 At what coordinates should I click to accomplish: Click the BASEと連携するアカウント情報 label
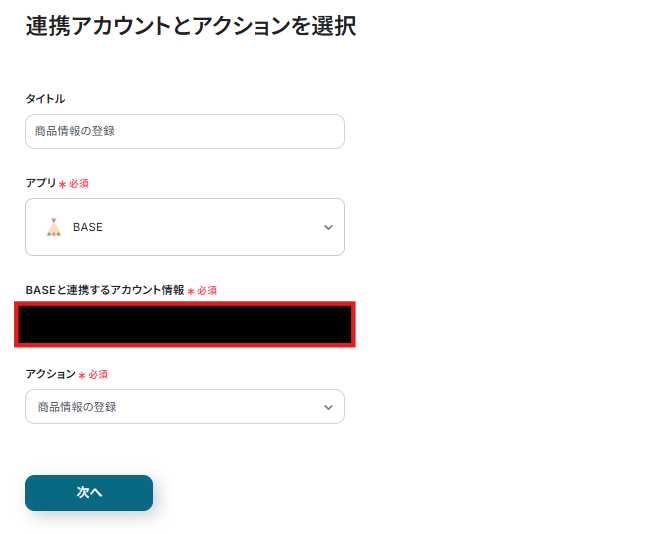pos(105,290)
